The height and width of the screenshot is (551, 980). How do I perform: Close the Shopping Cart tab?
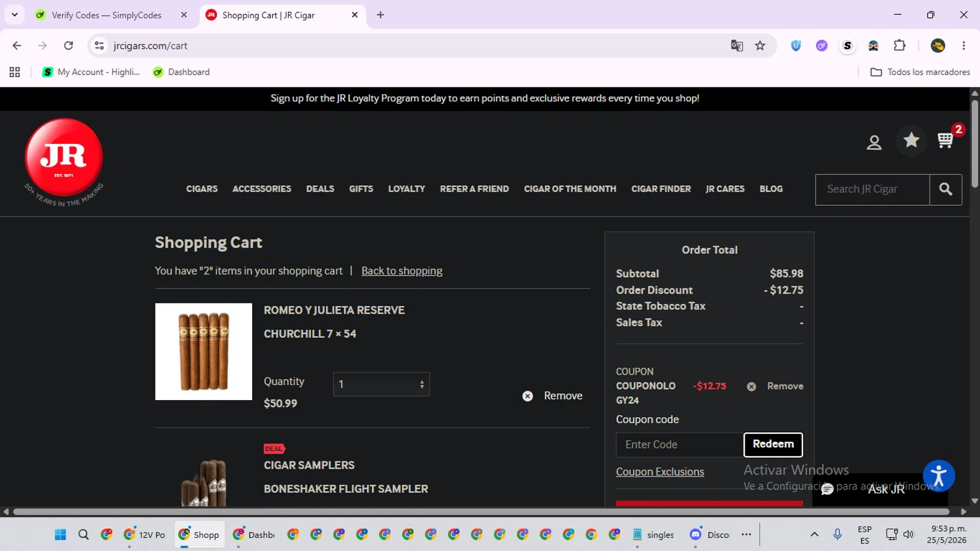[355, 15]
